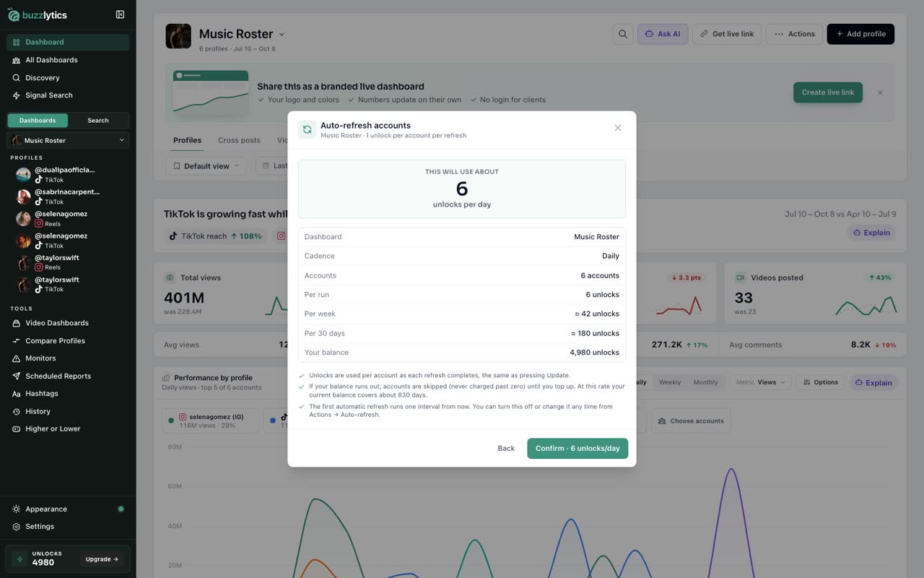Expand the Music Roster sidebar dropdown
Screen dimensions: 924x578
[68, 140]
